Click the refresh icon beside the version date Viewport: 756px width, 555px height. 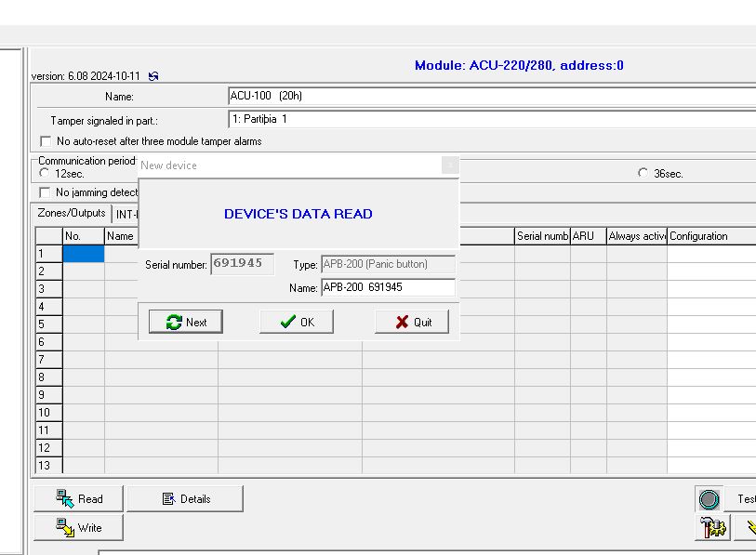(x=153, y=76)
